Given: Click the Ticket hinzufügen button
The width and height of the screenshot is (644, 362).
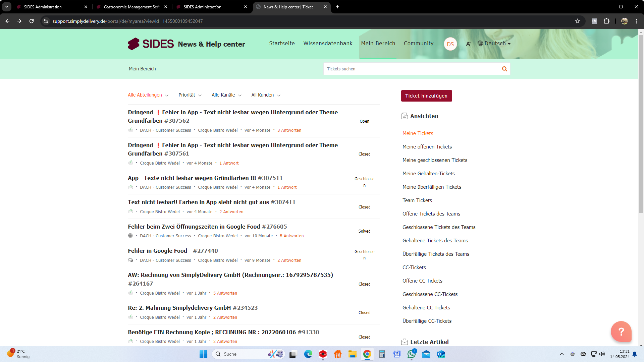Looking at the screenshot, I should [x=426, y=96].
